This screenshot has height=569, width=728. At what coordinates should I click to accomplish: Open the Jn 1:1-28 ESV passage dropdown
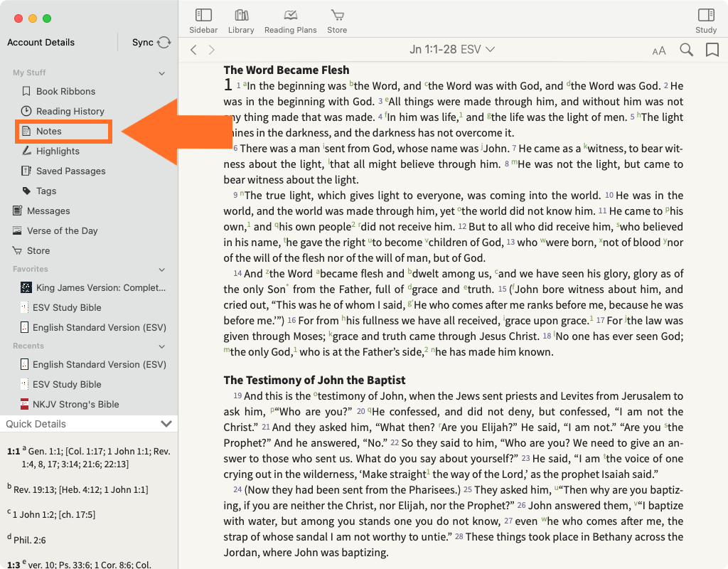(x=452, y=50)
